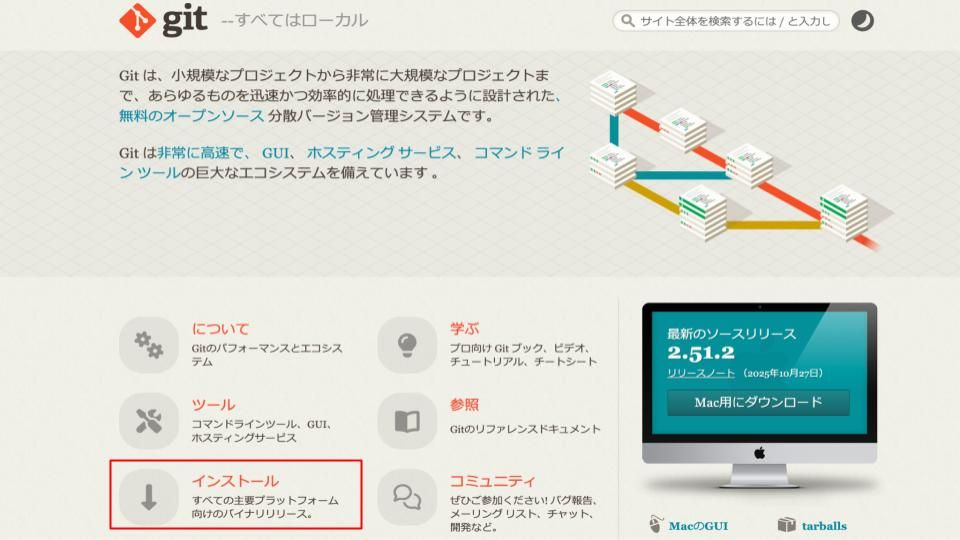Image resolution: width=960 pixels, height=540 pixels.
Task: Open the インストール heading link
Action: pyautogui.click(x=235, y=481)
